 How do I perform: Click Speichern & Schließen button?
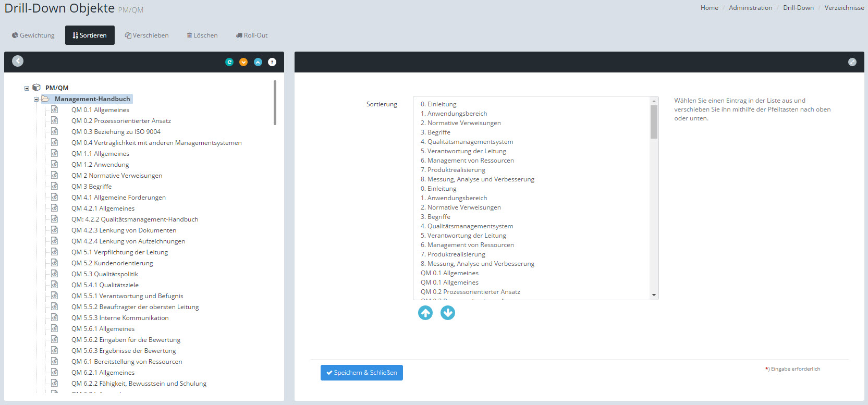[x=361, y=373]
